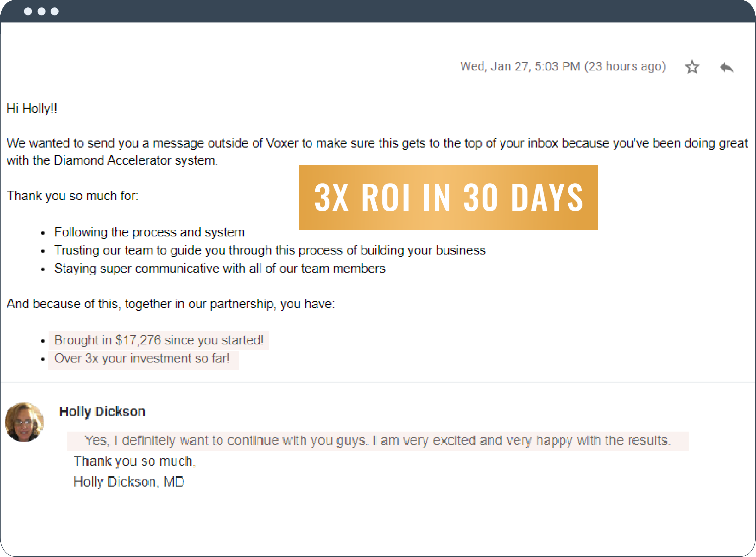Click the green browser window dot
This screenshot has width=756, height=557.
click(x=54, y=11)
